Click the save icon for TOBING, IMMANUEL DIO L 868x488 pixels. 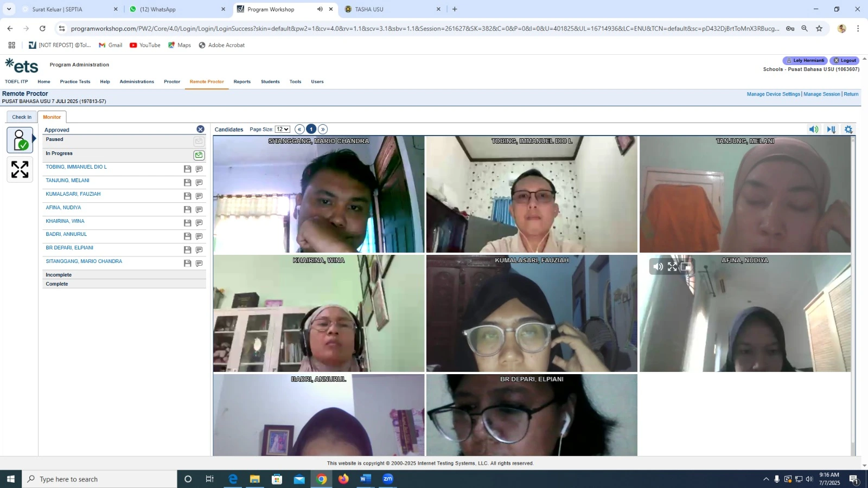tap(187, 169)
